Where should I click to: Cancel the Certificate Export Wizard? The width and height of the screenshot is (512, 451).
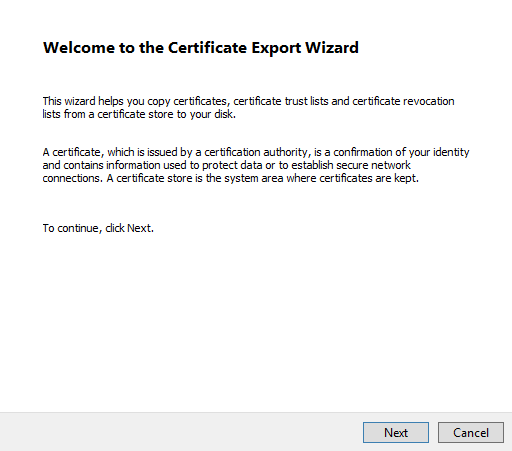pos(471,432)
